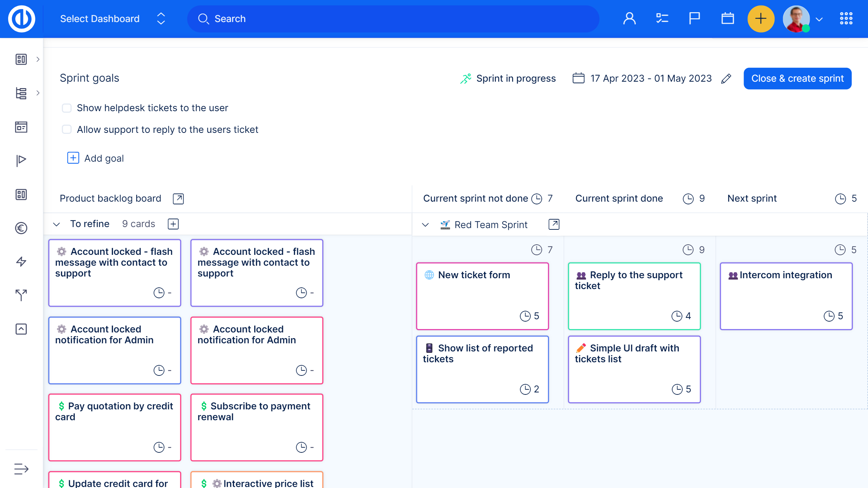View the Next sprint column header
The image size is (868, 488).
pyautogui.click(x=752, y=198)
